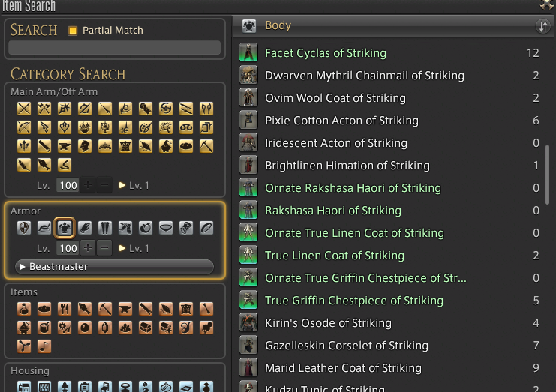This screenshot has width=556, height=392.
Task: Choose the palette and brush Pictomancer icon
Action: [x=146, y=127]
